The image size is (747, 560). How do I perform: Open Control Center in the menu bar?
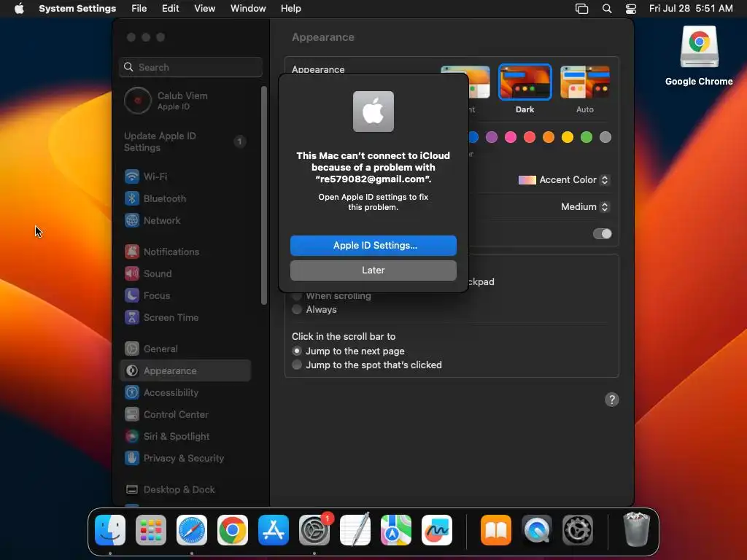click(631, 9)
